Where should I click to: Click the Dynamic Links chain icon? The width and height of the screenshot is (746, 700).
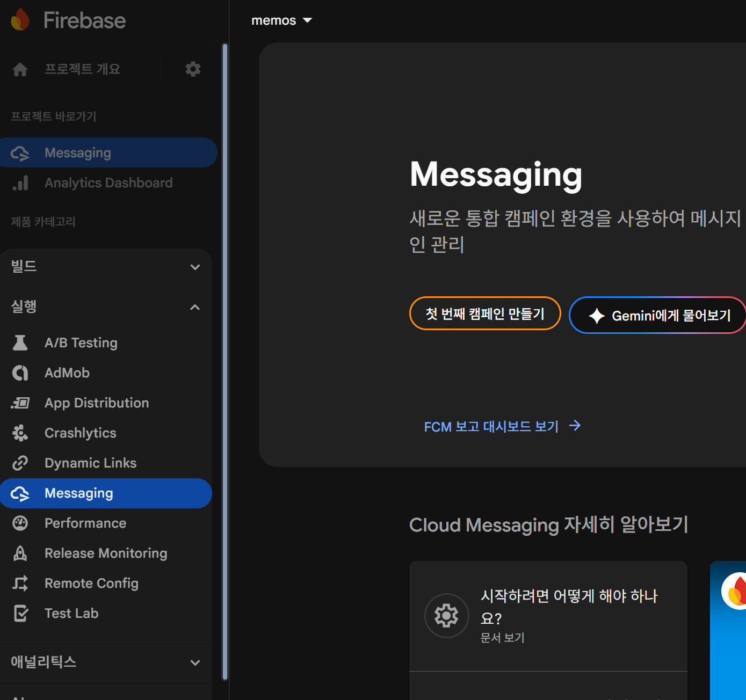(x=20, y=463)
